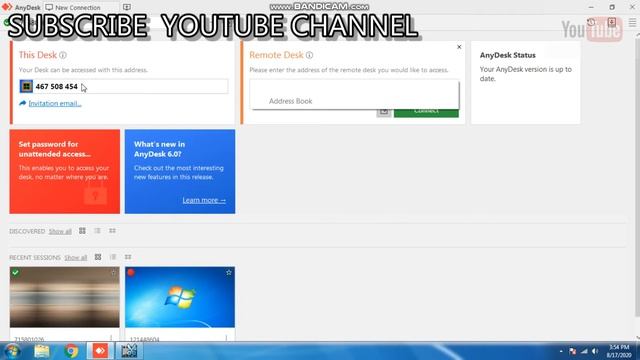Viewport: 640px width, 360px height.
Task: Switch Discovered to list view
Action: tap(97, 231)
